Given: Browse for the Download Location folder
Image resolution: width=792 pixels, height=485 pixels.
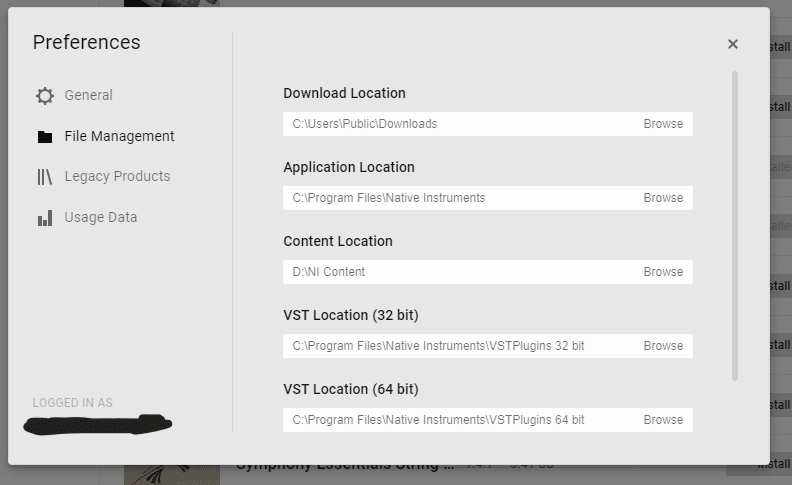Looking at the screenshot, I should pyautogui.click(x=663, y=124).
